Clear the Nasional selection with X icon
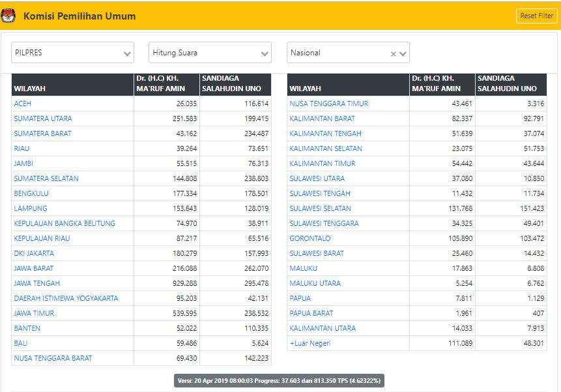The image size is (561, 392). pyautogui.click(x=394, y=54)
